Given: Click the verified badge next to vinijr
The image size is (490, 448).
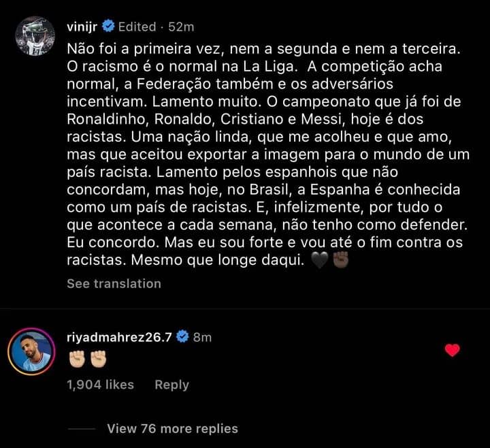Looking at the screenshot, I should pos(108,27).
